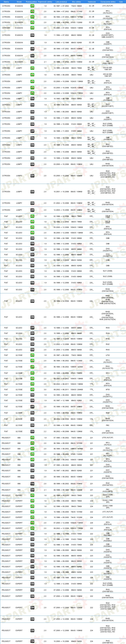Select the 4HW (DW12ATED4) engine code cell

click(x=107, y=432)
